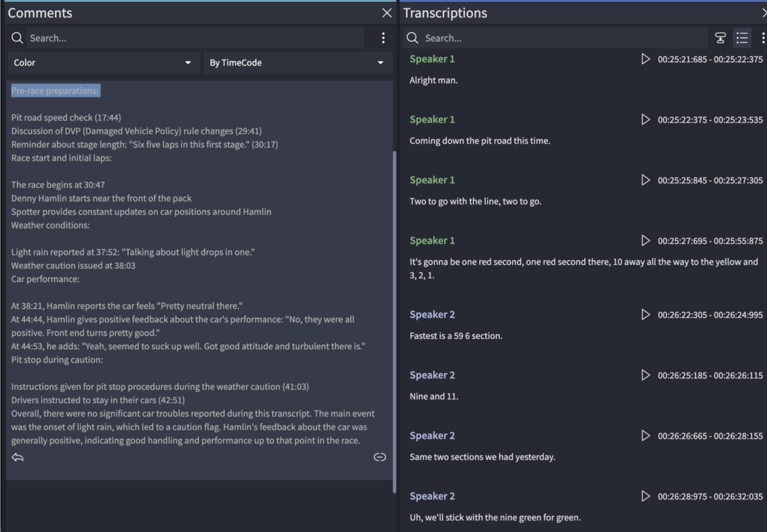Play the "Fastest is a 59 6 section" segment
767x532 pixels.
point(645,315)
